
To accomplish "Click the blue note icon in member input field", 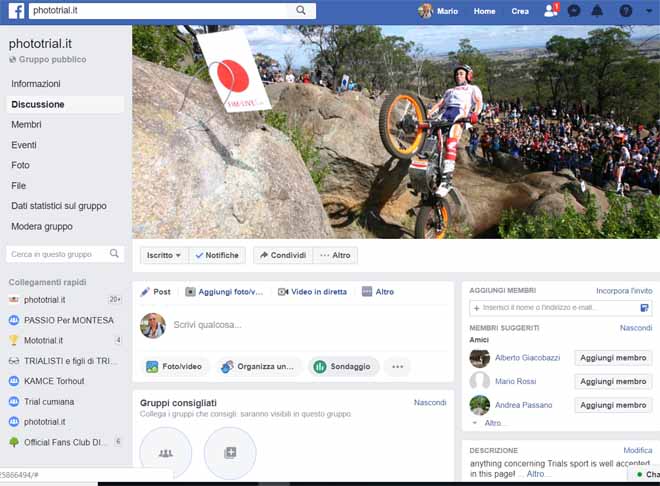I will click(x=644, y=308).
